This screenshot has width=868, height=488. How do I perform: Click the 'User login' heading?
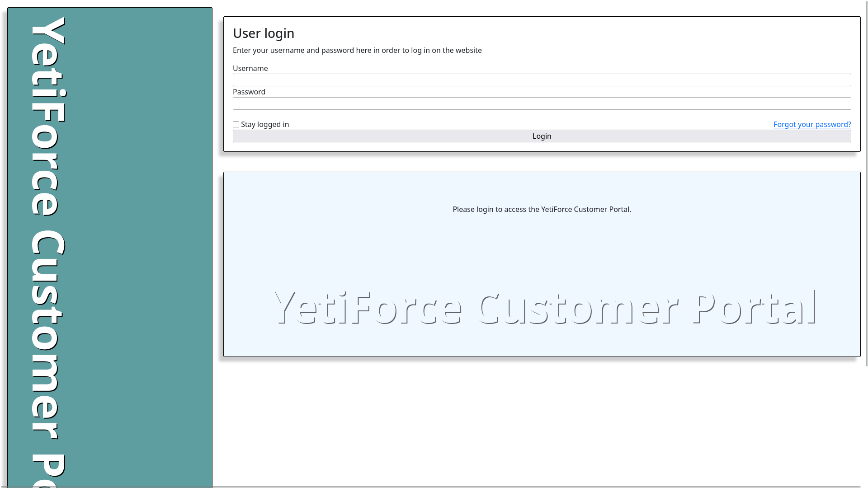click(264, 33)
